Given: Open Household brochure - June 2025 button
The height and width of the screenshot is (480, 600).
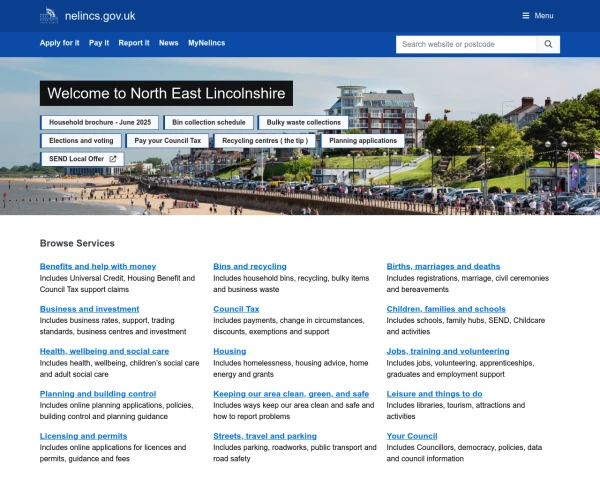Looking at the screenshot, I should (99, 122).
